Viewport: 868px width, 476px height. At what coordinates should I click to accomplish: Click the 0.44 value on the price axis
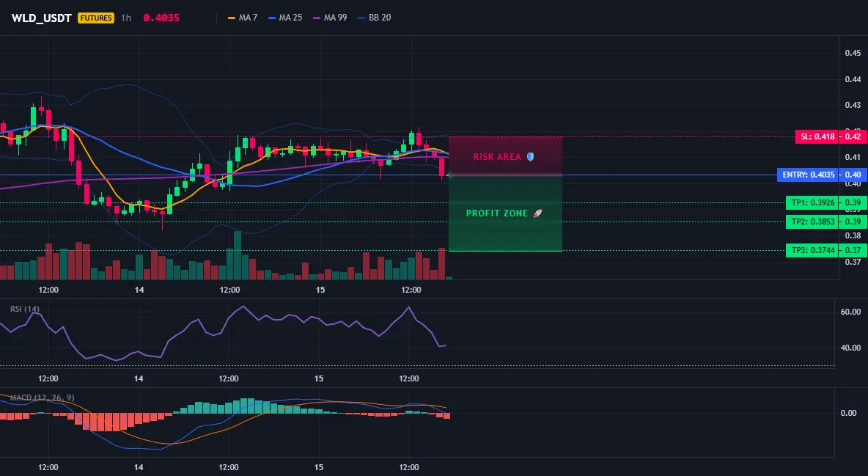tap(853, 79)
